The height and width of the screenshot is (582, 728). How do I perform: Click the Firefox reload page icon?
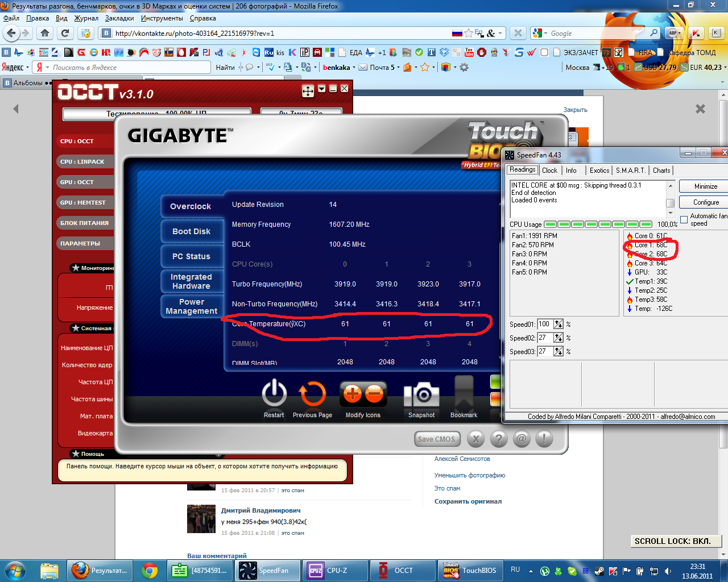click(65, 33)
